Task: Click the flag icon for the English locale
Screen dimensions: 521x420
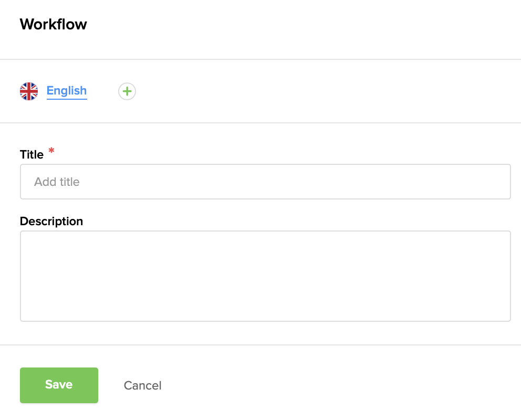Action: (x=29, y=90)
